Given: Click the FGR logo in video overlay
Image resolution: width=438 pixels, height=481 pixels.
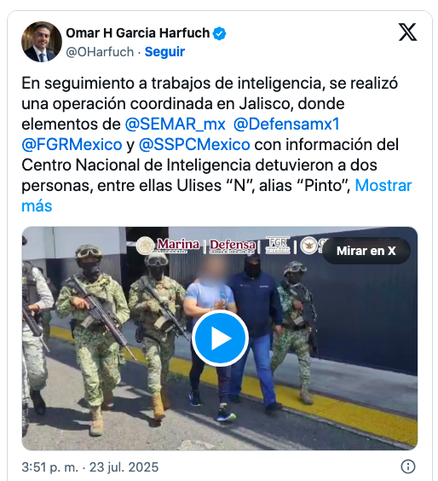Looking at the screenshot, I should click(278, 245).
